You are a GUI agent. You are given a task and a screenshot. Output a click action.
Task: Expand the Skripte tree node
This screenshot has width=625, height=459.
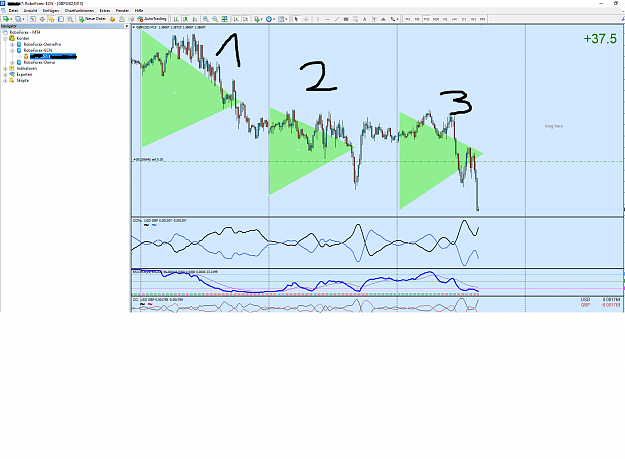click(5, 80)
